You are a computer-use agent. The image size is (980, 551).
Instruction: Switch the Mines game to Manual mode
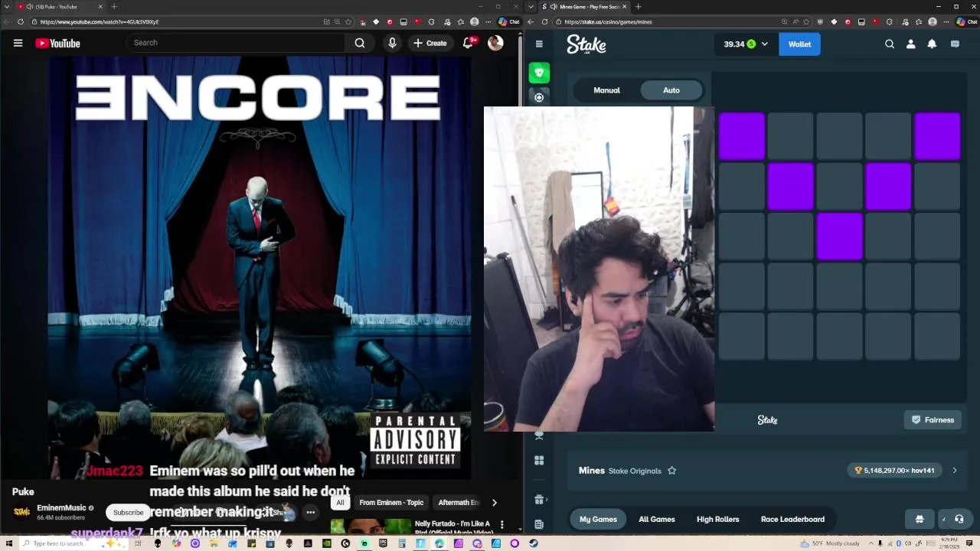pos(606,90)
